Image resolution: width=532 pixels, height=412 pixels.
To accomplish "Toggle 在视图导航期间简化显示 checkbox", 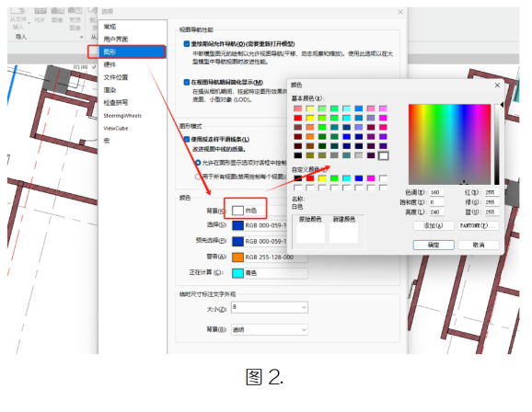I will point(187,82).
